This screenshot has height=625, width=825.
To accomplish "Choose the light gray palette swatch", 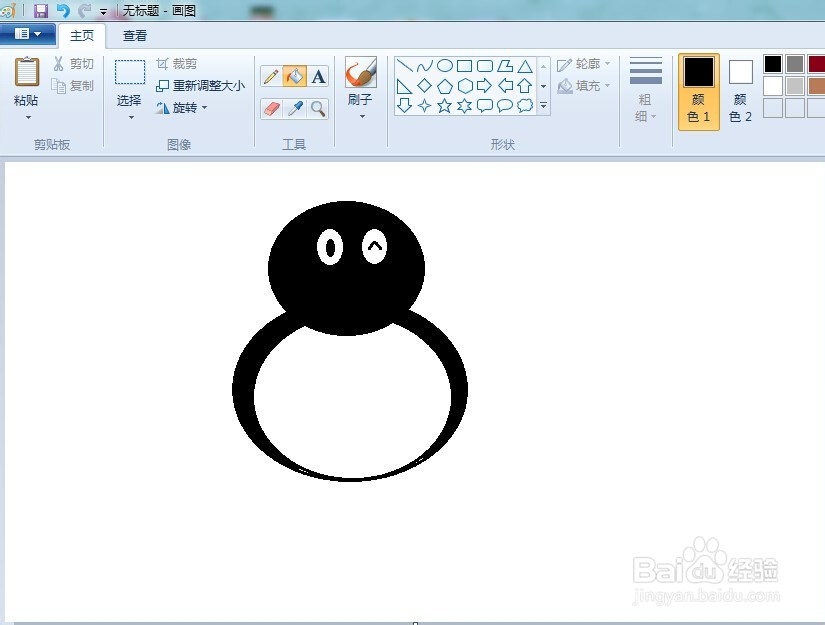I will (795, 86).
